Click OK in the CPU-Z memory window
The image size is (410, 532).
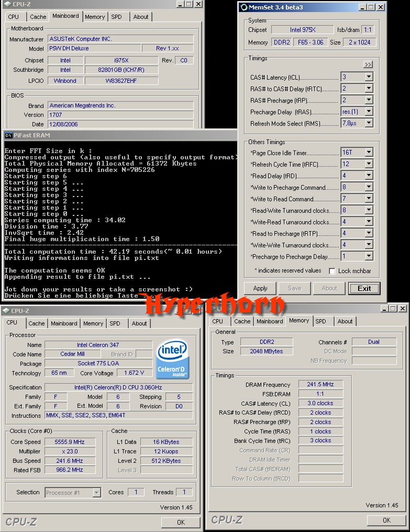pos(386,520)
